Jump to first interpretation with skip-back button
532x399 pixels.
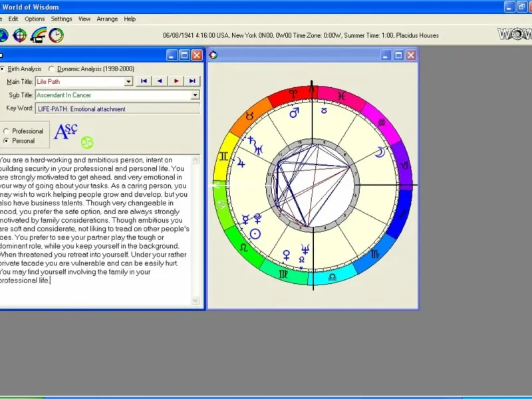coord(144,81)
